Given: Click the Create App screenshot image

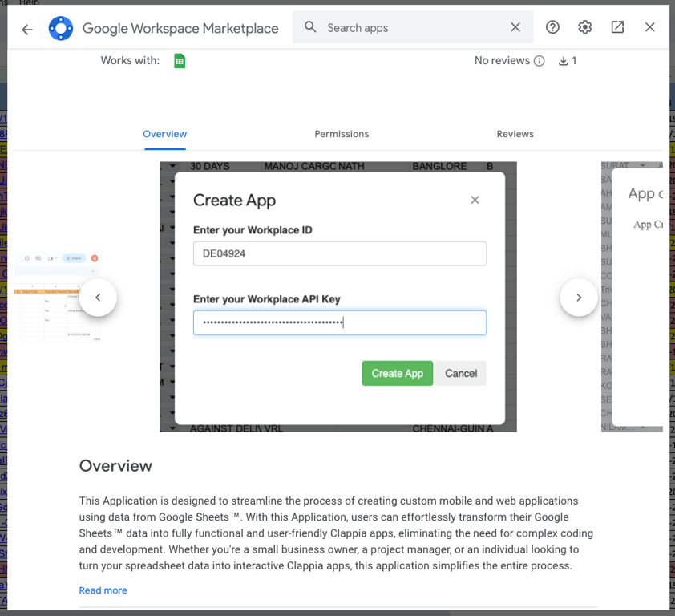Looking at the screenshot, I should pos(338,297).
